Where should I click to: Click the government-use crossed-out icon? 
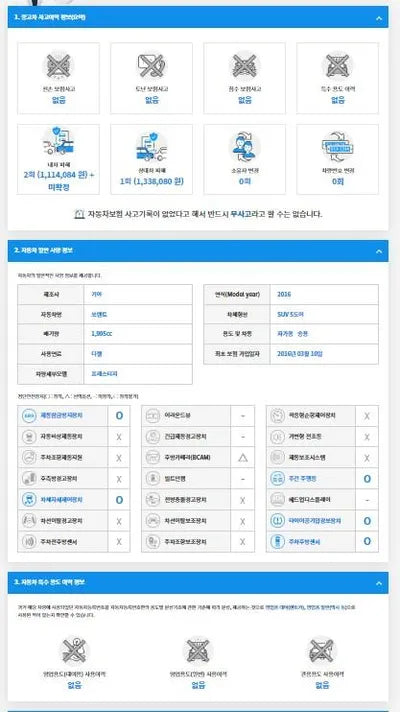pos(321,651)
